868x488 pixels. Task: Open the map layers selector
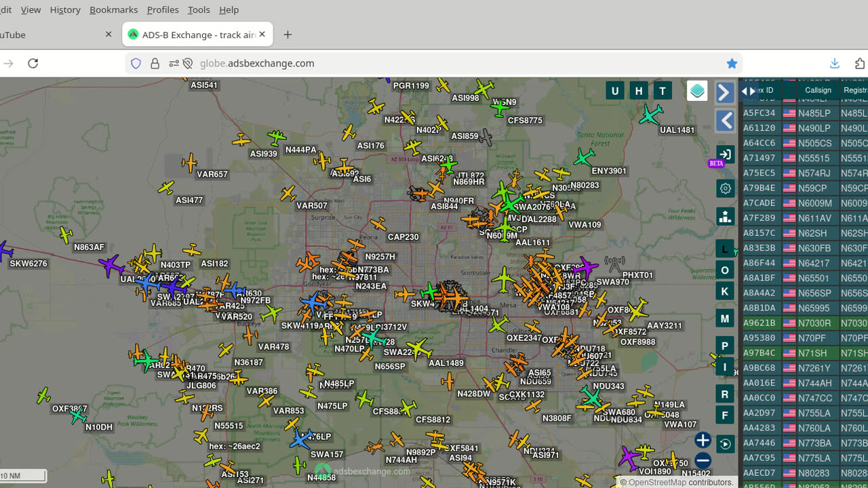[x=697, y=91]
